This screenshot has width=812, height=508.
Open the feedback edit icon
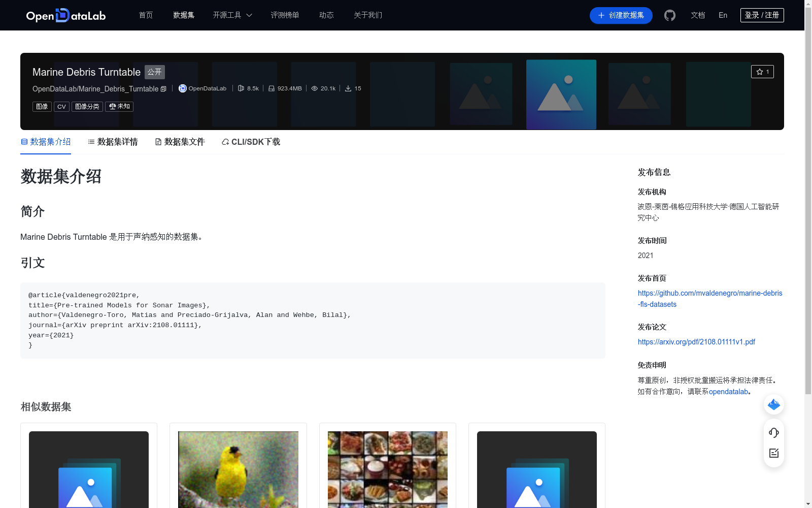point(774,453)
